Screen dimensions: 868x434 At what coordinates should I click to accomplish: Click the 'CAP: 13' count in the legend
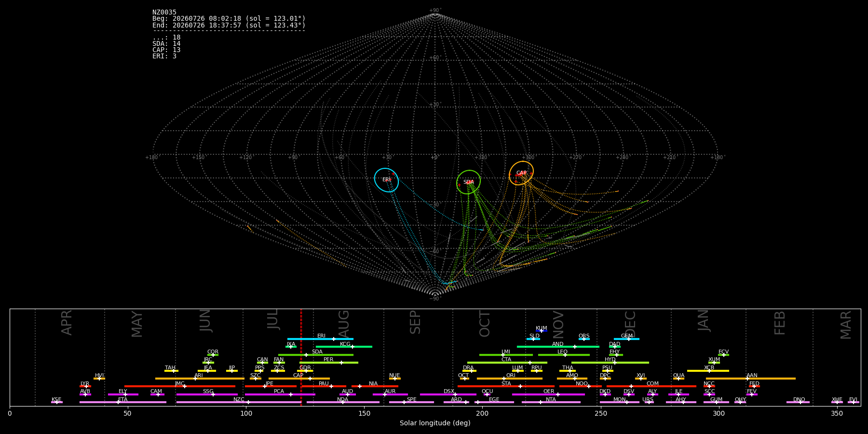[x=166, y=50]
